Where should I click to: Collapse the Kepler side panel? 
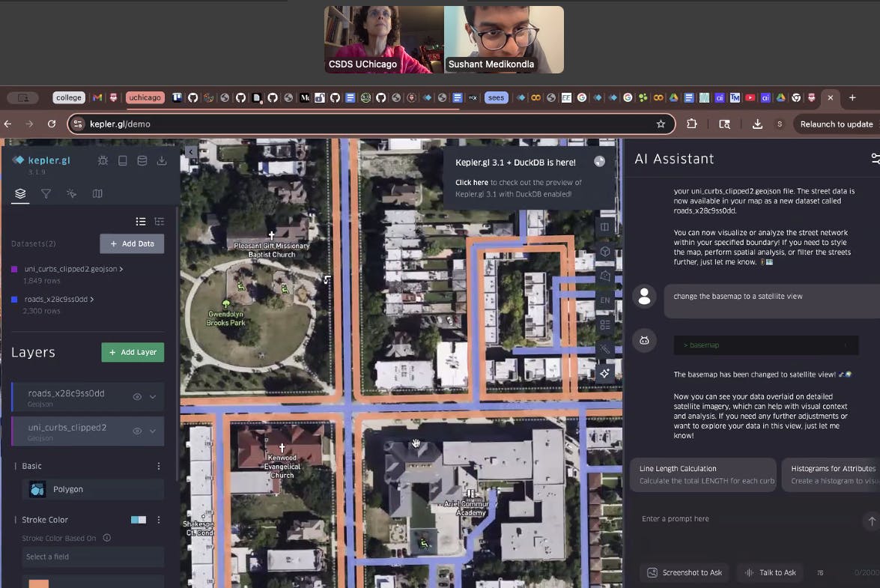click(191, 151)
